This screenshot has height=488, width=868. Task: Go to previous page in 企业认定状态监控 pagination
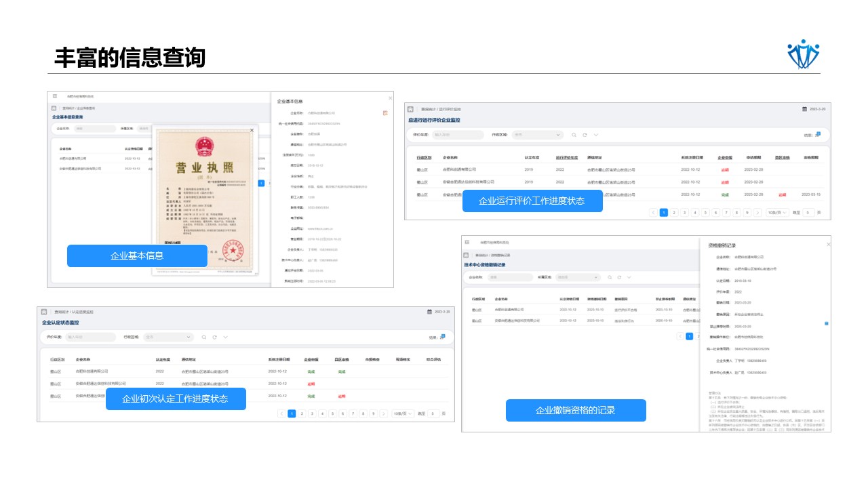click(x=281, y=413)
